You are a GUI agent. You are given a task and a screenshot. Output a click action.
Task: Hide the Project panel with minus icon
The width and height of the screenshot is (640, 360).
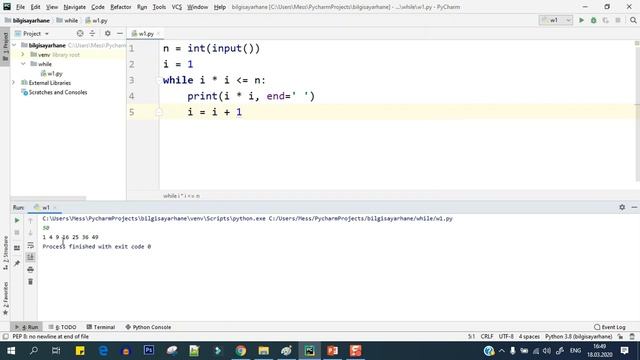(x=120, y=33)
